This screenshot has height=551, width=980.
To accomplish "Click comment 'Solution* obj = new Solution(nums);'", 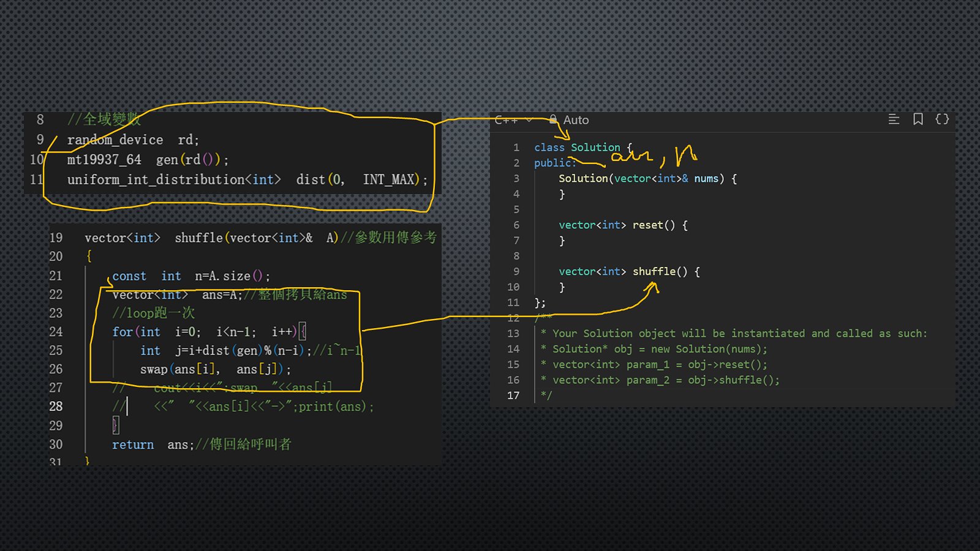I will 654,349.
